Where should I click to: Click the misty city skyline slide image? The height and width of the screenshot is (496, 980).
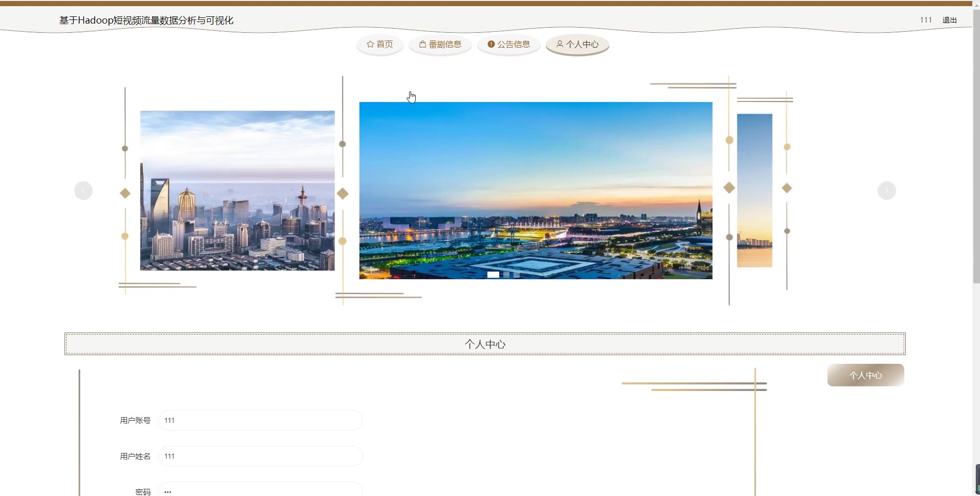coord(238,191)
